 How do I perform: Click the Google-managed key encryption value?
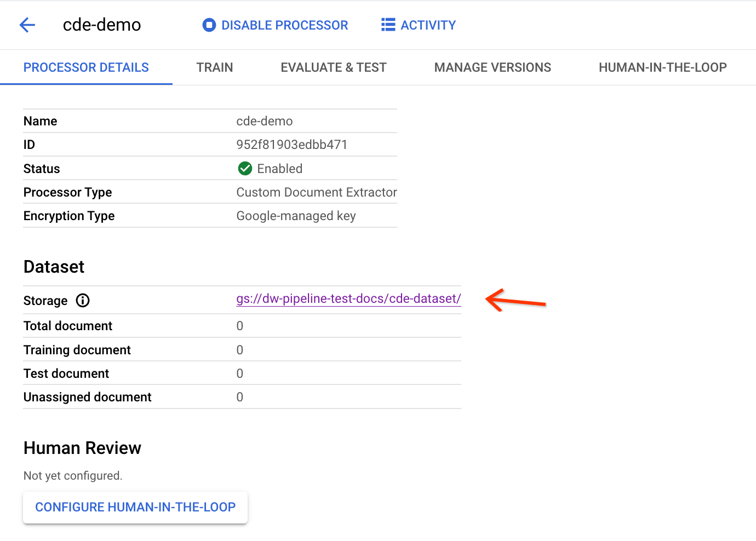tap(296, 216)
